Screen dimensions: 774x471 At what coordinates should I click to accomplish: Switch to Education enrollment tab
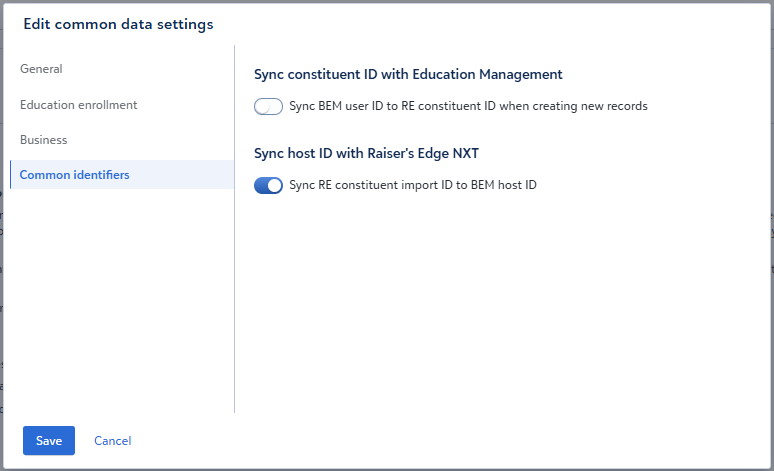pos(78,105)
